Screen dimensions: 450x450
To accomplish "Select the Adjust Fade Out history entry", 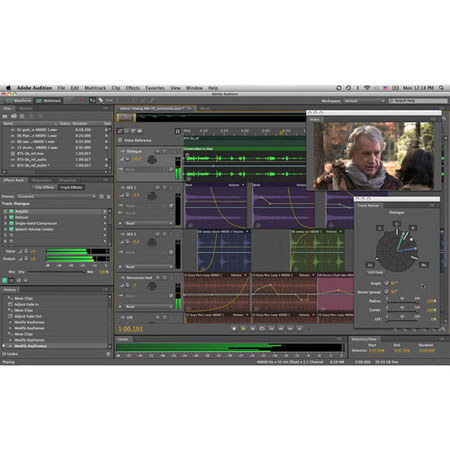I will pos(28,316).
